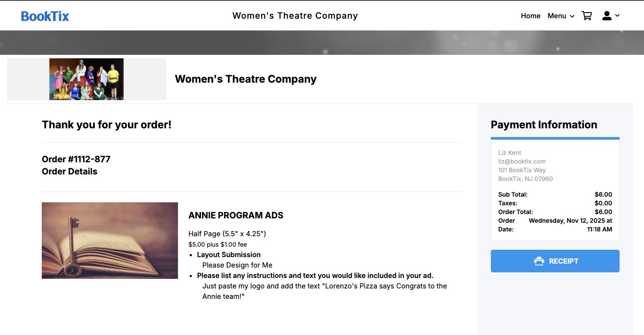Click the Order Total amount $6.00
644x335 pixels.
603,212
